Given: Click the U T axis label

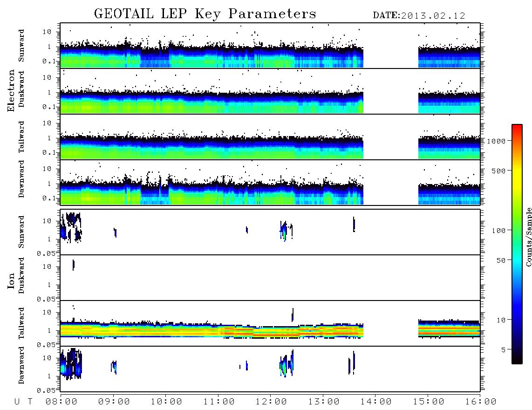Looking at the screenshot, I should (x=23, y=402).
